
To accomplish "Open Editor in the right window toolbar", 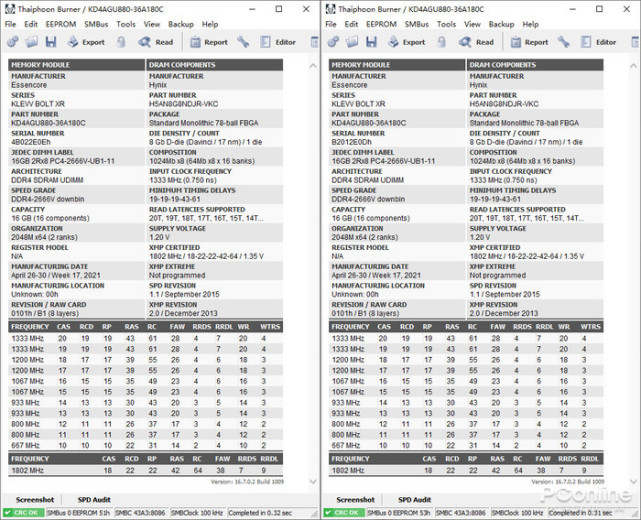I will point(598,42).
